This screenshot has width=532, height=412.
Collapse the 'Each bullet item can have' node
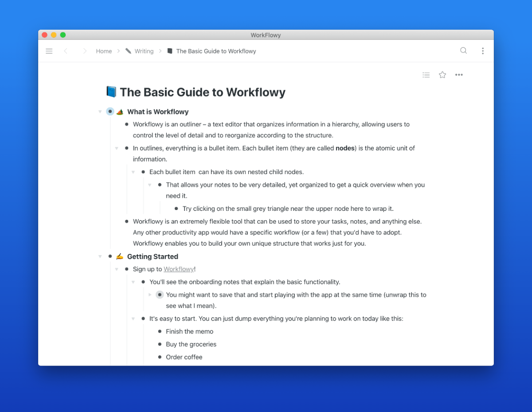point(133,172)
